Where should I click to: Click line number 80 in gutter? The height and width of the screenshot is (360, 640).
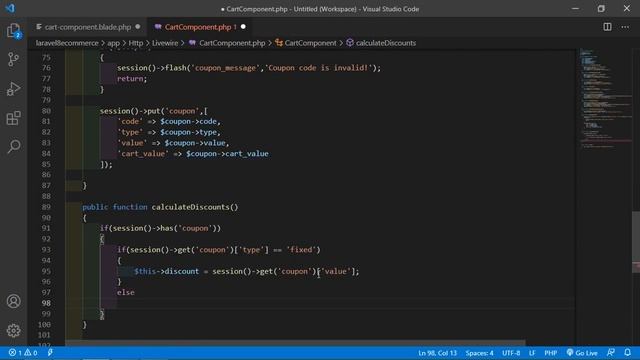click(x=46, y=111)
